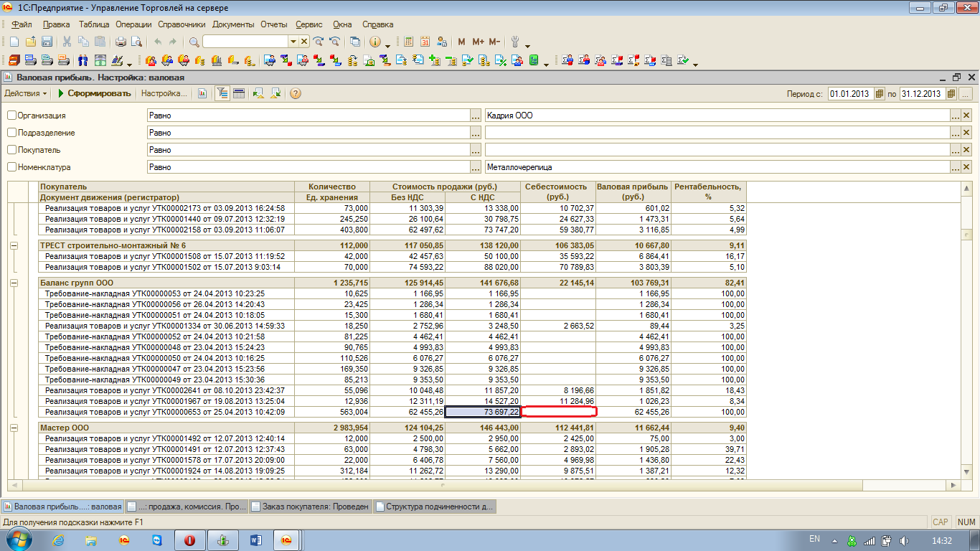Collapse the Баланс групп ООО group
The height and width of the screenshot is (551, 980).
pos(14,283)
